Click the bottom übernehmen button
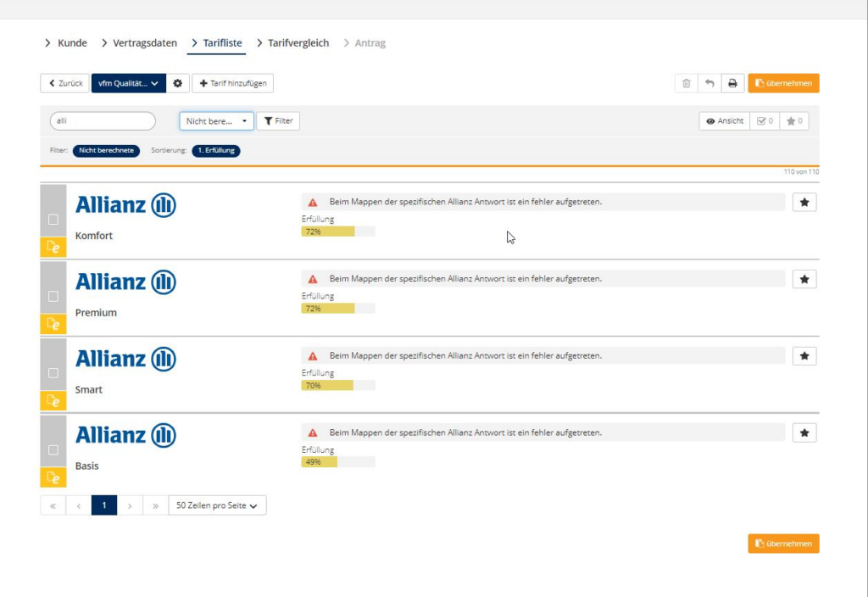Screen dimensions: 868x597 tap(783, 544)
